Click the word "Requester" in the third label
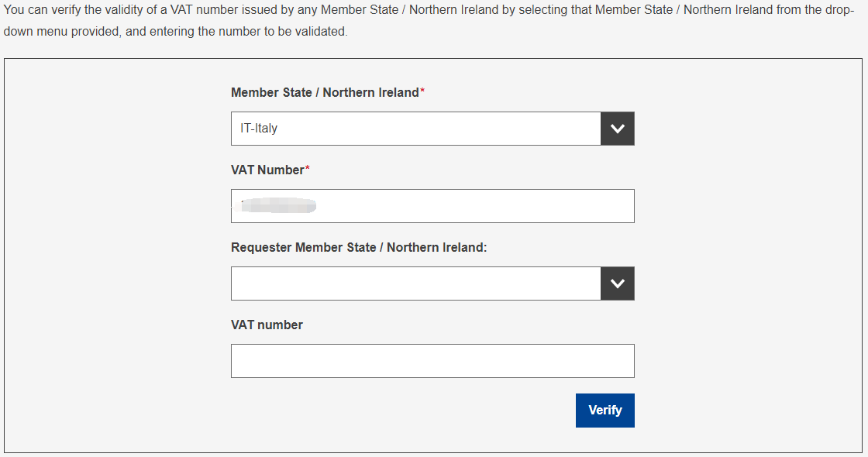 [261, 248]
